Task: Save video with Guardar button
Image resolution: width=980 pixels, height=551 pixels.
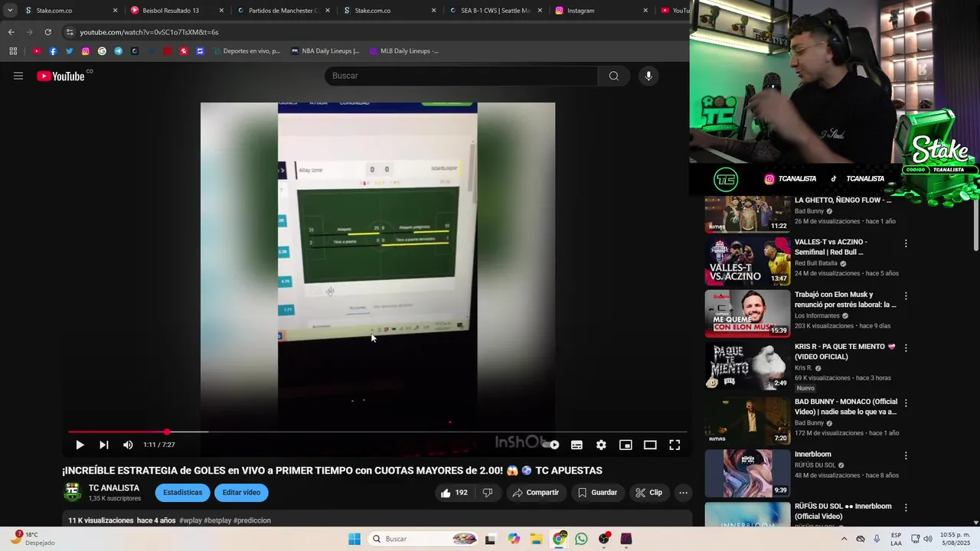Action: point(597,493)
